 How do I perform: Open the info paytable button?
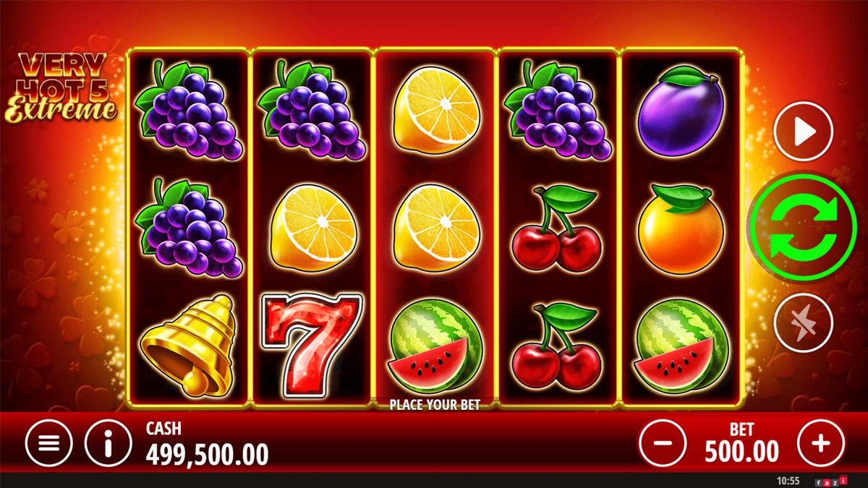(x=108, y=442)
